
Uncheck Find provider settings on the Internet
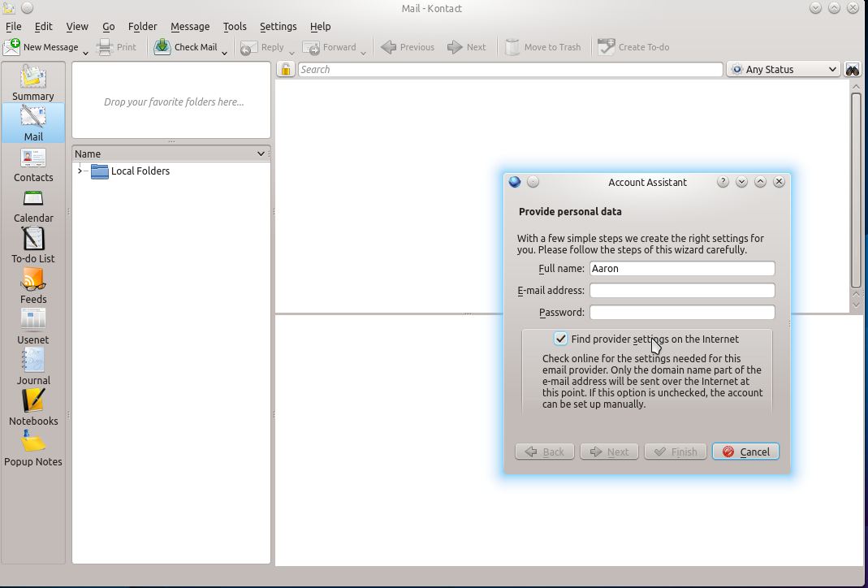pos(561,339)
